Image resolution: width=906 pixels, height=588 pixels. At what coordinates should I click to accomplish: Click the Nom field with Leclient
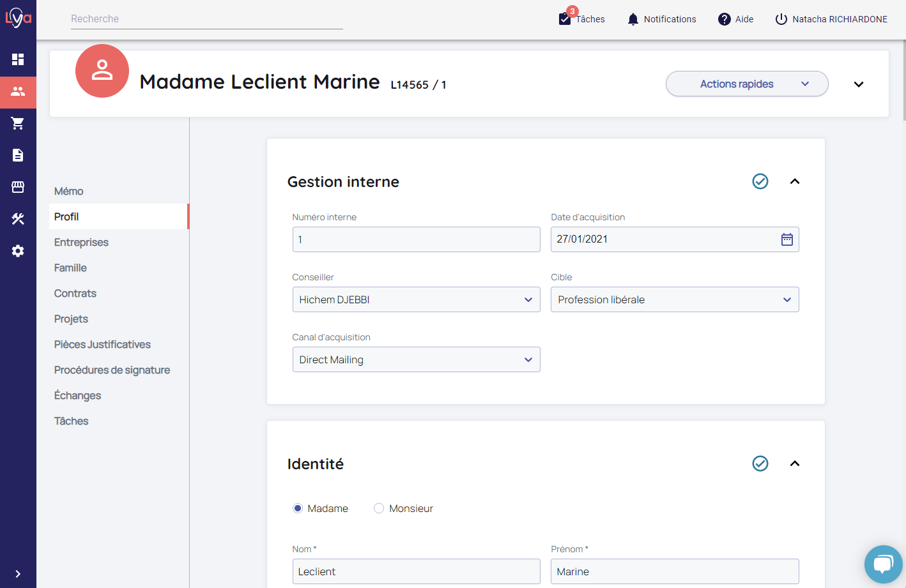(x=417, y=571)
